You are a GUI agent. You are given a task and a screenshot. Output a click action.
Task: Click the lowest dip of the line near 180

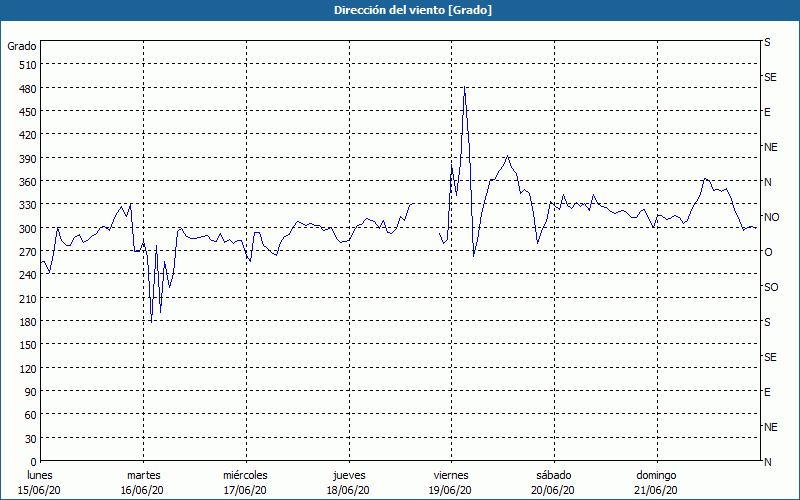pos(152,321)
